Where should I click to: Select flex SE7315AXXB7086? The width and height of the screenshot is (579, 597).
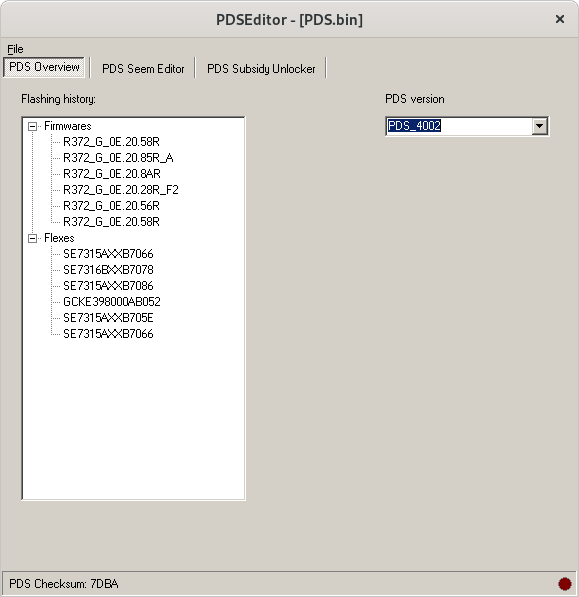point(108,286)
